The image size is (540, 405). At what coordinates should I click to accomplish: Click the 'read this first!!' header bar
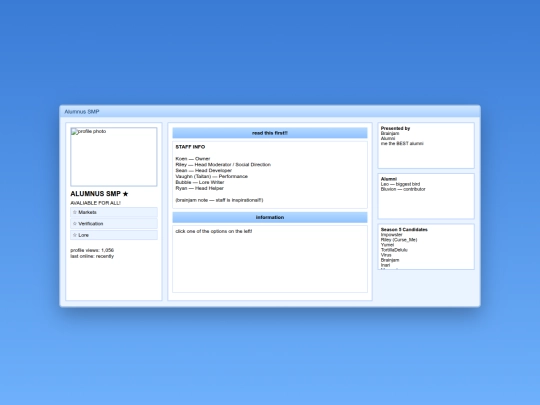270,133
